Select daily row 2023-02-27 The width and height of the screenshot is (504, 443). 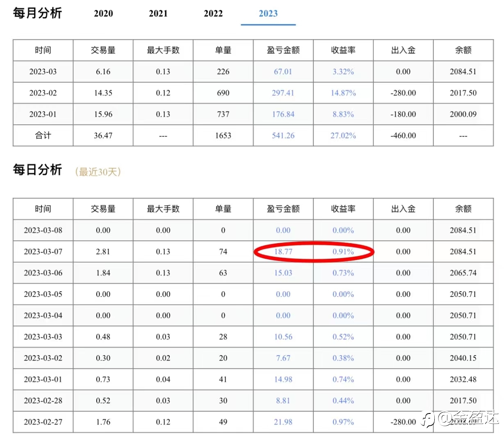253,422
